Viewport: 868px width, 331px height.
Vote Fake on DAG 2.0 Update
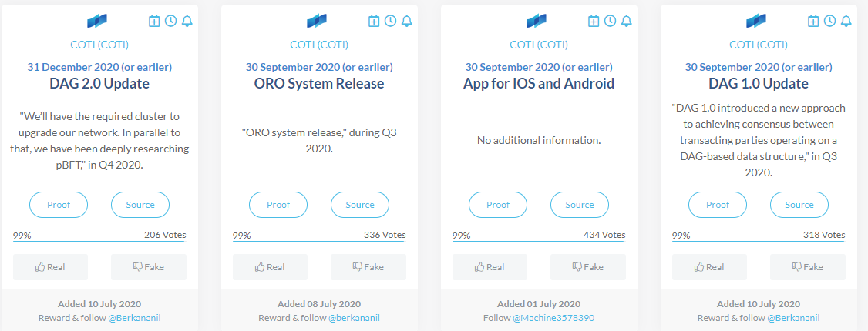tap(149, 267)
